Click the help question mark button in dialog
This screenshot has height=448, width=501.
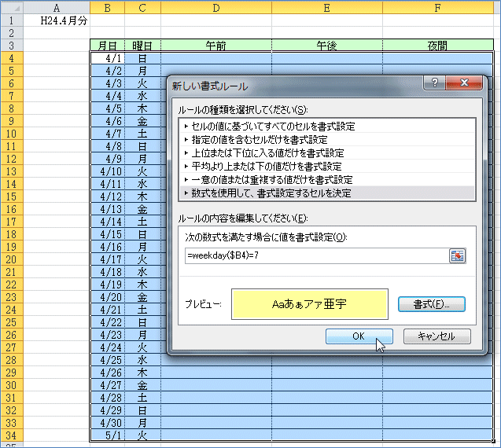[434, 83]
